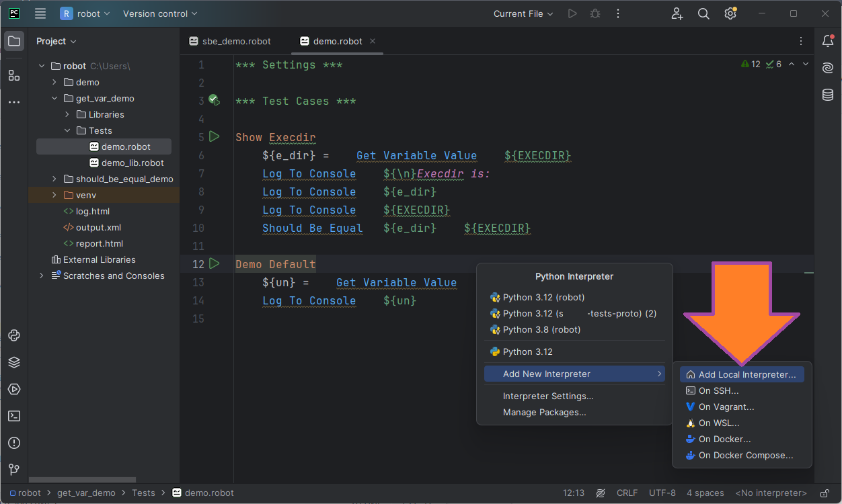Open Add New Interpreter submenu

[574, 374]
